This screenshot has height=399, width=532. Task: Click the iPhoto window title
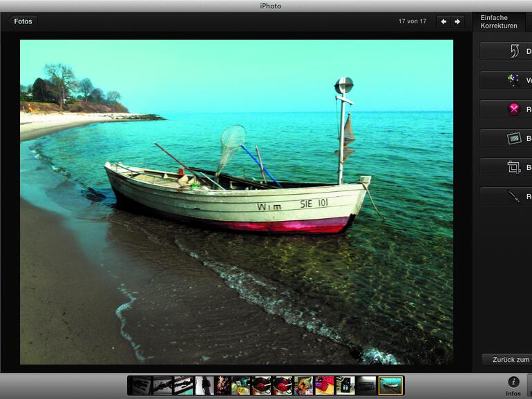[x=270, y=6]
